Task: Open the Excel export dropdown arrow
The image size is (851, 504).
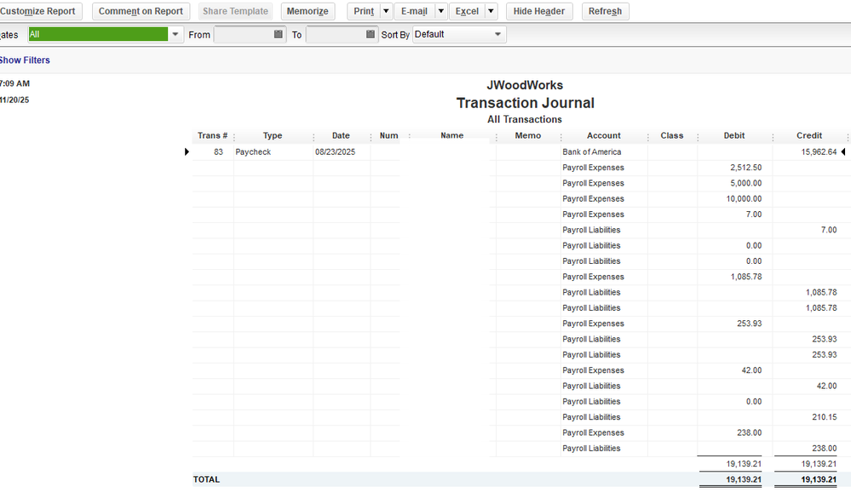Action: (x=491, y=11)
